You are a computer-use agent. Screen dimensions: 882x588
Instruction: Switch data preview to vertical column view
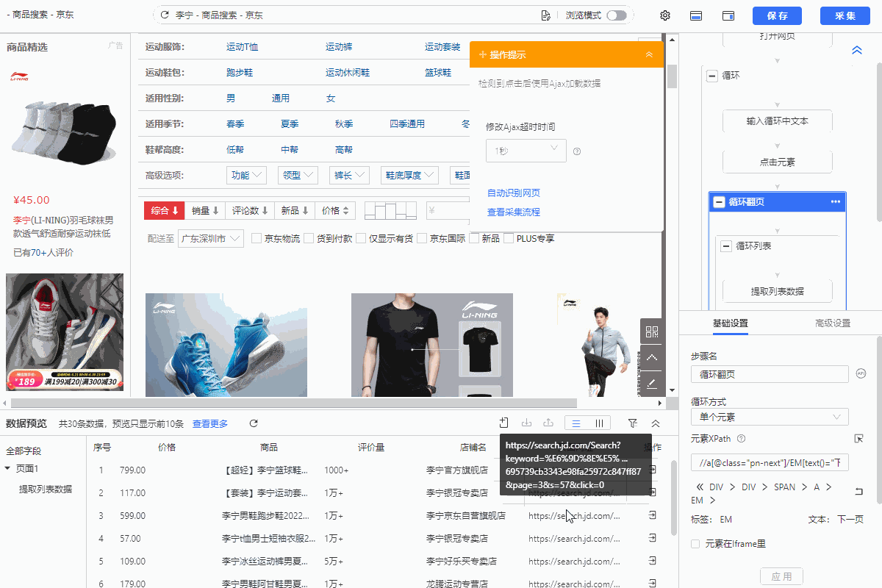(600, 423)
